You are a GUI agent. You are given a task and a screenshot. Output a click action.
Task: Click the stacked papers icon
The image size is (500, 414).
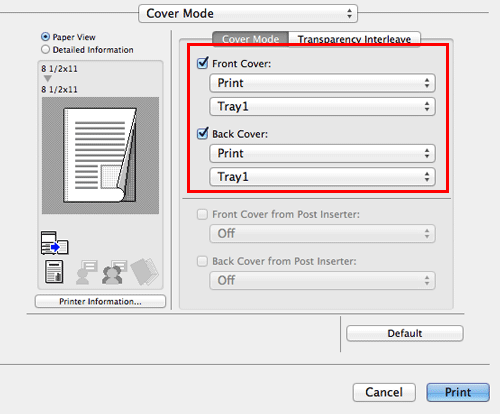[145, 272]
